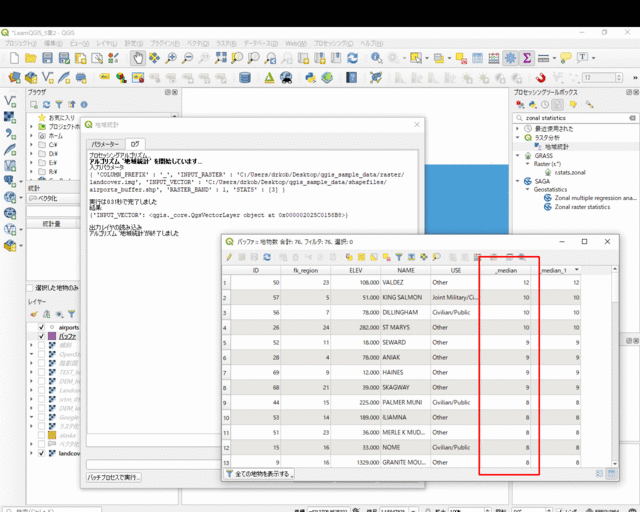640x512 pixels.
Task: Click the 全ての地物を表示する button
Action: point(259,474)
